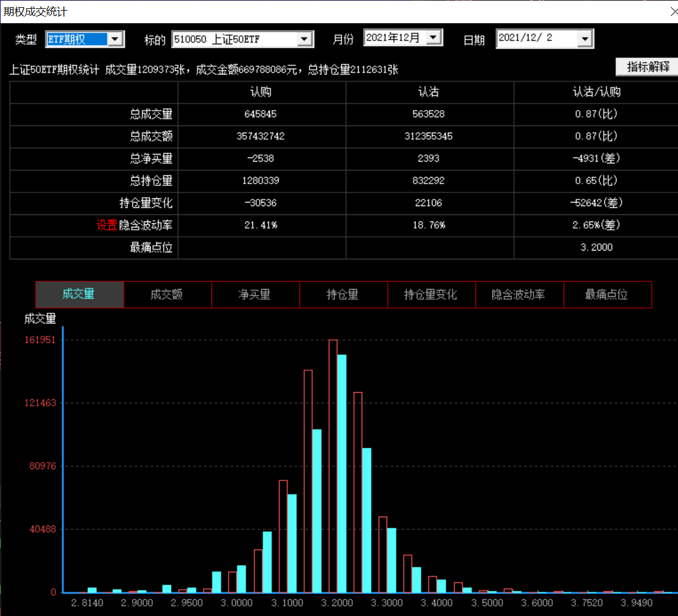Open the 月份 2021年12月 dropdown arrow
Image resolution: width=678 pixels, height=616 pixels.
coord(434,38)
